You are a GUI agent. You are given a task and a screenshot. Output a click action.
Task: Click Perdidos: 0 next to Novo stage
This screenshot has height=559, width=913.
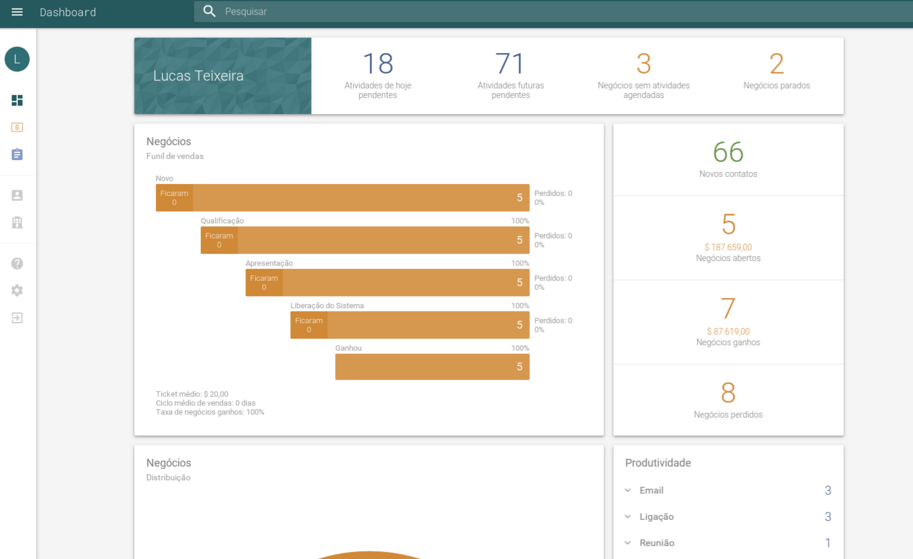[x=553, y=193]
